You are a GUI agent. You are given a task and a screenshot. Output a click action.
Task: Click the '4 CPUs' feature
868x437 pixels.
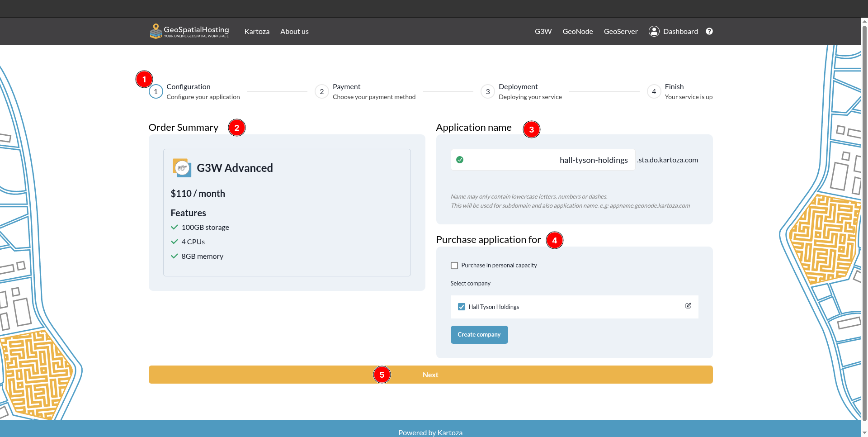[193, 242]
